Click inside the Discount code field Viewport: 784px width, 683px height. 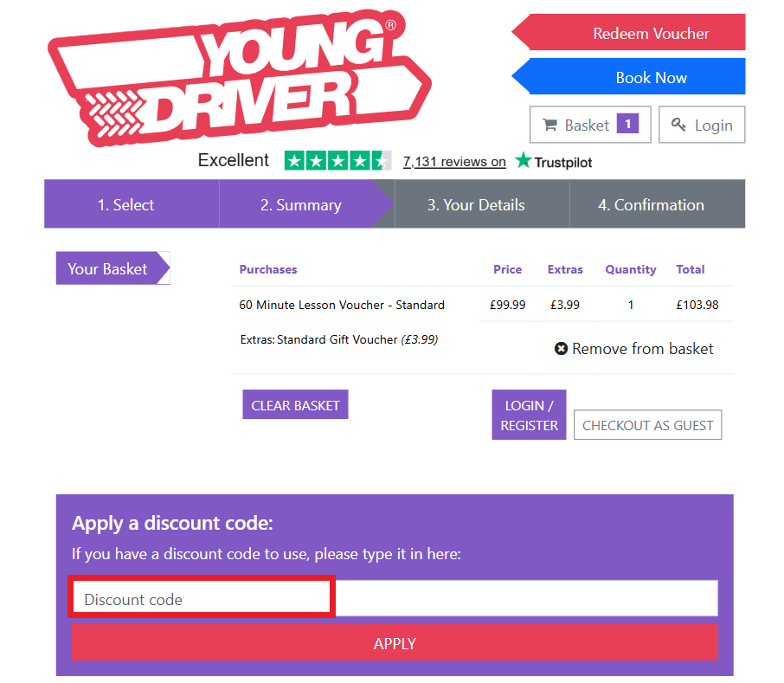click(201, 596)
